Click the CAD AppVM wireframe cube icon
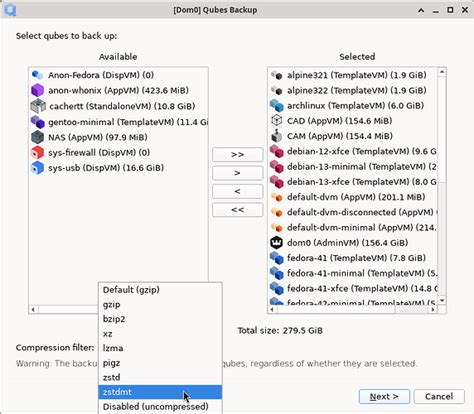Viewport: 474px width, 414px height. [277, 121]
